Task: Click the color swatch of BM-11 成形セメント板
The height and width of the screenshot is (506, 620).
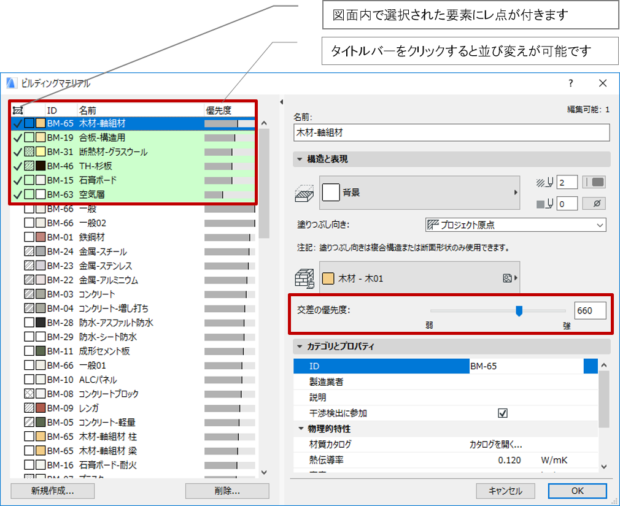Action: click(x=40, y=351)
